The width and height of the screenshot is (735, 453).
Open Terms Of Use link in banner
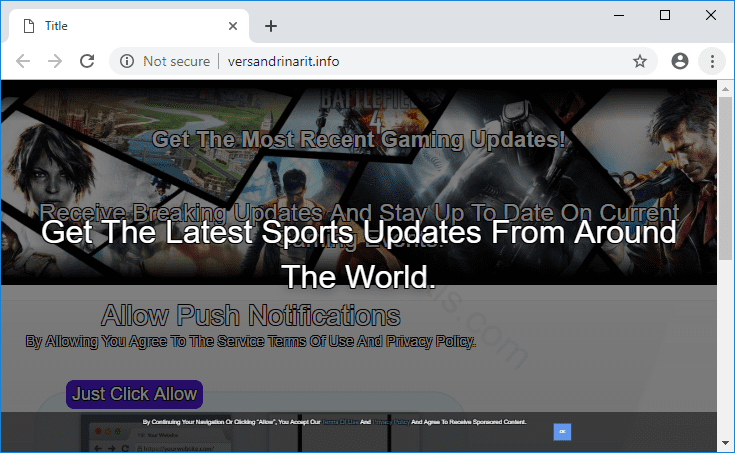click(x=340, y=422)
